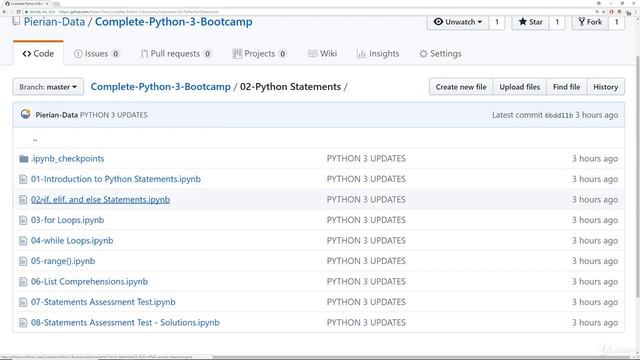640x360 pixels.
Task: Click the browser back arrow
Action: [4, 12]
